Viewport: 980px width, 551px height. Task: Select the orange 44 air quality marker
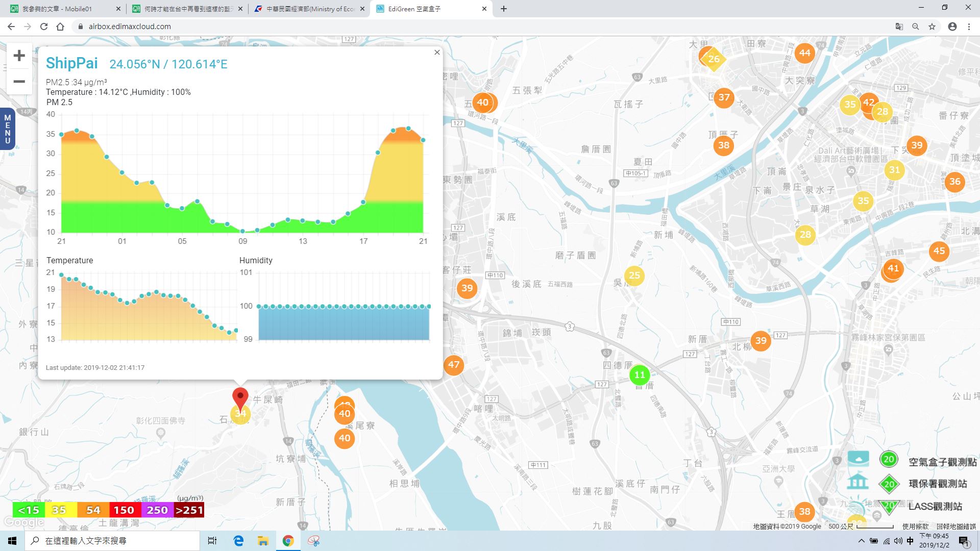coord(805,53)
